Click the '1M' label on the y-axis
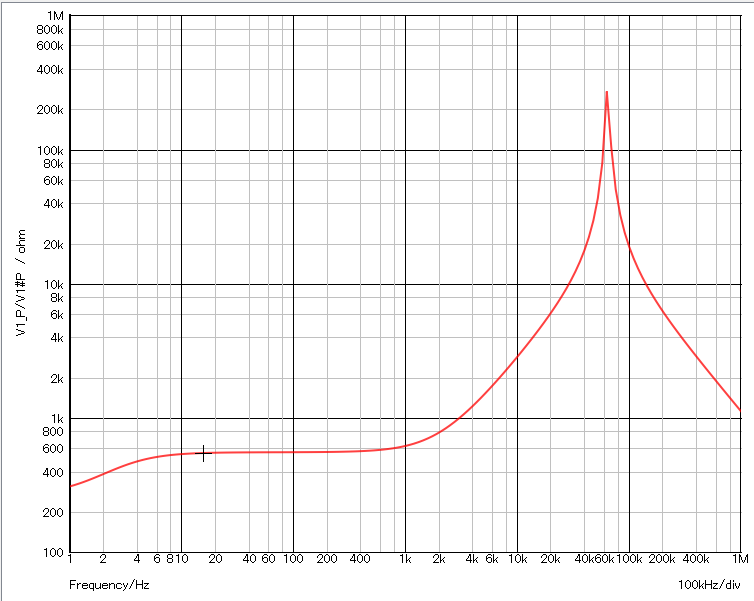The height and width of the screenshot is (601, 754). (55, 16)
